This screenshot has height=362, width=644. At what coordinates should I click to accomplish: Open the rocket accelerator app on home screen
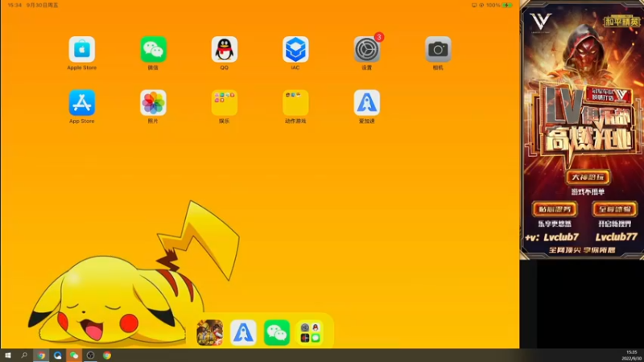367,103
